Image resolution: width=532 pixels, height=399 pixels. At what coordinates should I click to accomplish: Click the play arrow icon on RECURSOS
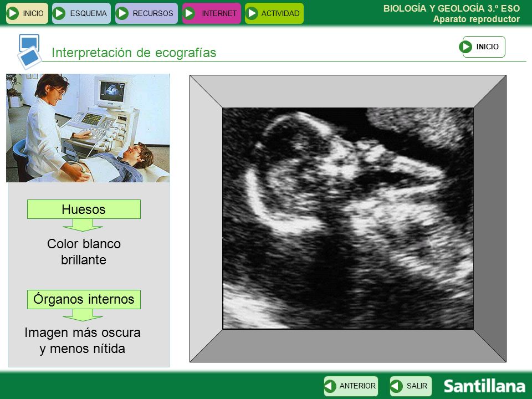pyautogui.click(x=122, y=13)
